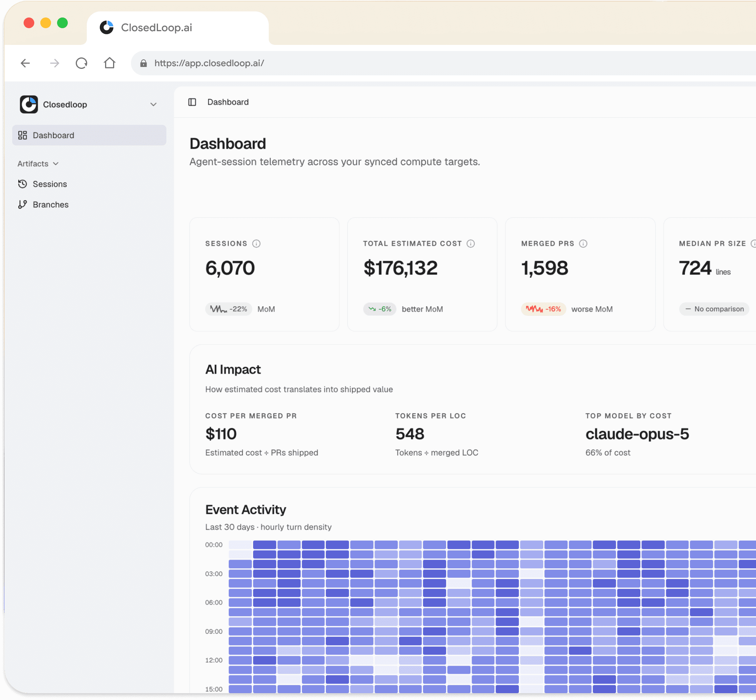The height and width of the screenshot is (700, 756).
Task: Click the -22% sessions badge
Action: coord(229,309)
